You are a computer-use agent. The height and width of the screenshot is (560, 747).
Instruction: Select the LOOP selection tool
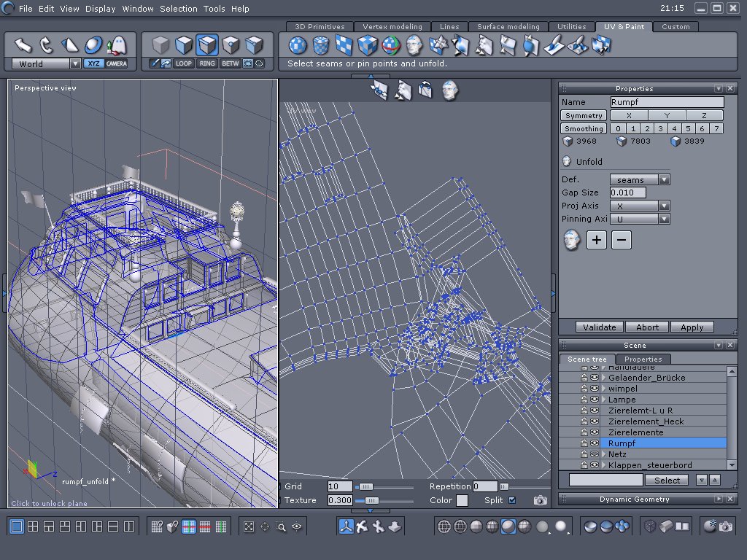point(183,63)
